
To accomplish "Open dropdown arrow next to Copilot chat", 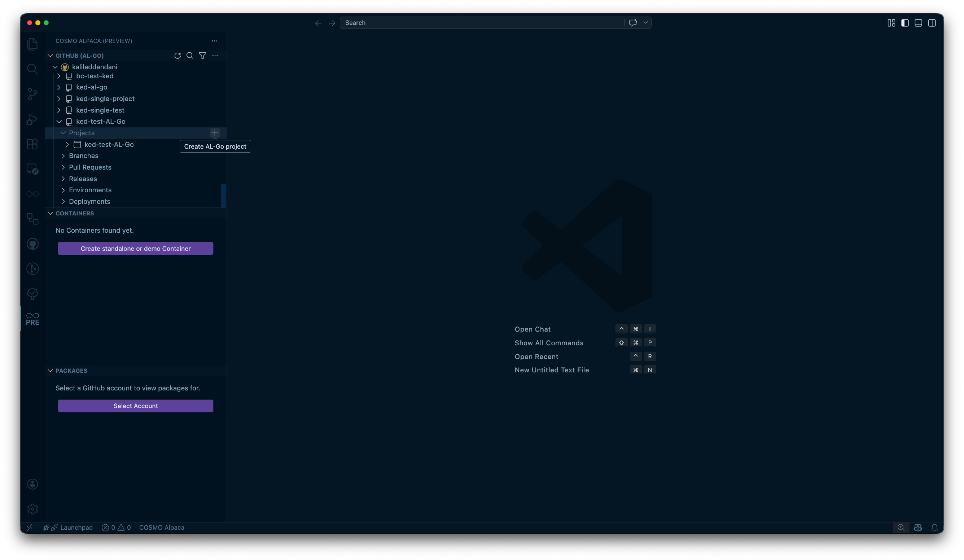I will [x=645, y=23].
